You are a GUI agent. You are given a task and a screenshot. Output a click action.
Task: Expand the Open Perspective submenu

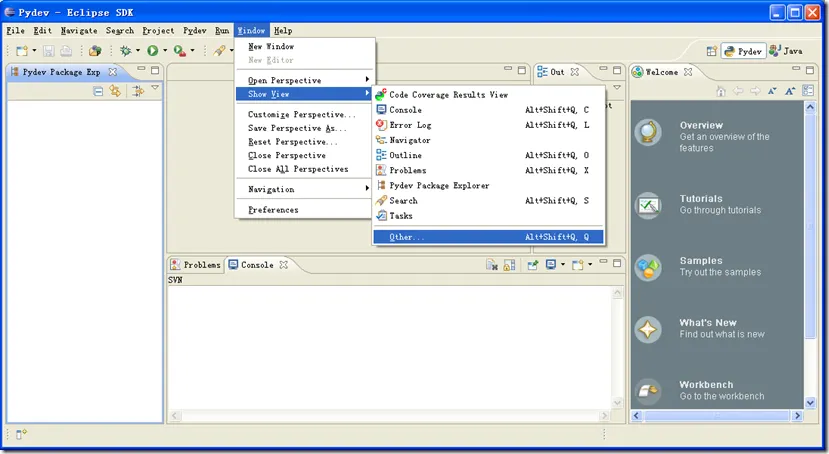click(304, 80)
